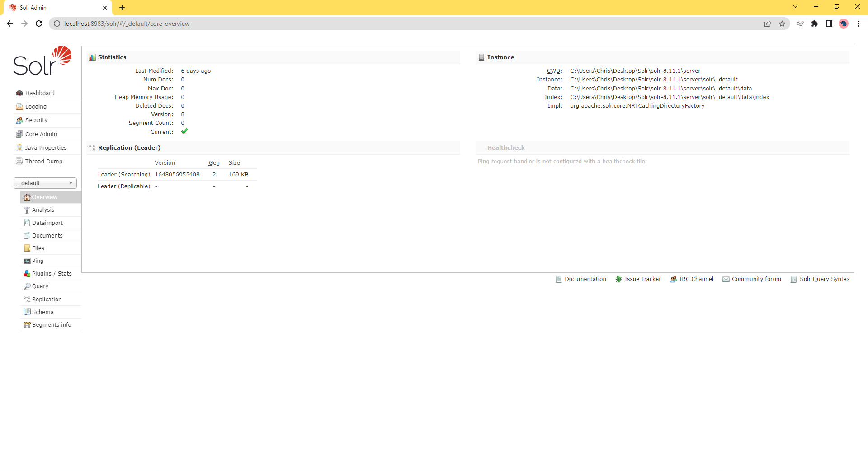868x471 pixels.
Task: Click the Logging icon
Action: [19, 106]
